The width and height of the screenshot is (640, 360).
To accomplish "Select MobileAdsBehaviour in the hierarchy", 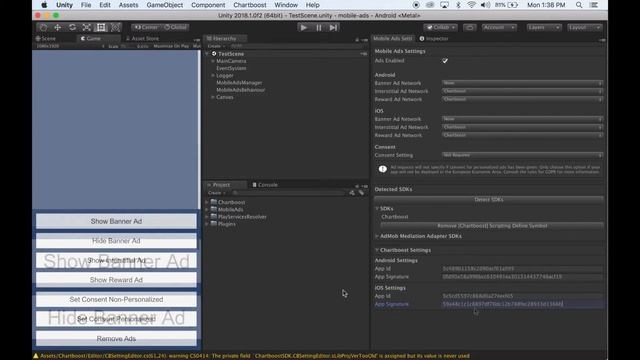I will coord(240,90).
